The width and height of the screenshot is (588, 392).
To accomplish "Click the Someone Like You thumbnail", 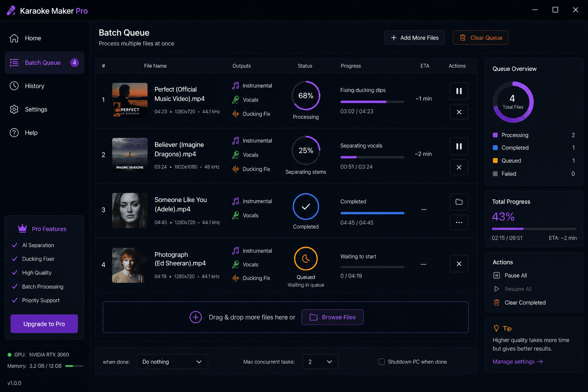I will (130, 211).
